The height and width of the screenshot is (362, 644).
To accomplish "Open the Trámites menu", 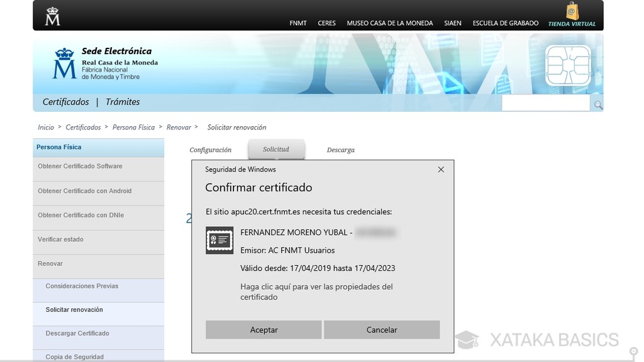I will (x=122, y=101).
